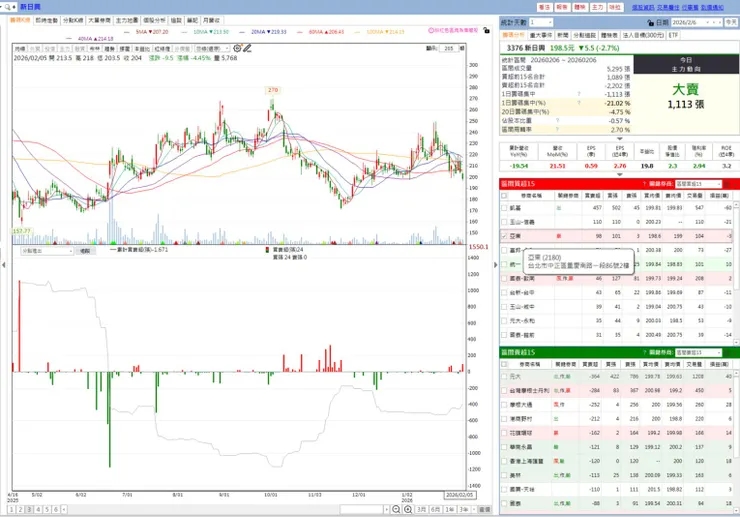The width and height of the screenshot is (740, 517).
Task: Tick checkbox for 凱基 buy row
Action: click(x=504, y=208)
